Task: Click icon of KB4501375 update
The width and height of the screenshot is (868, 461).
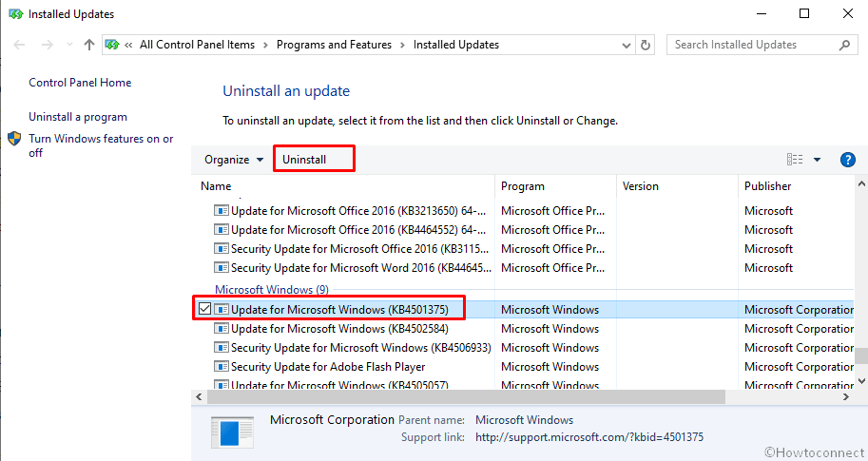Action: coord(222,309)
